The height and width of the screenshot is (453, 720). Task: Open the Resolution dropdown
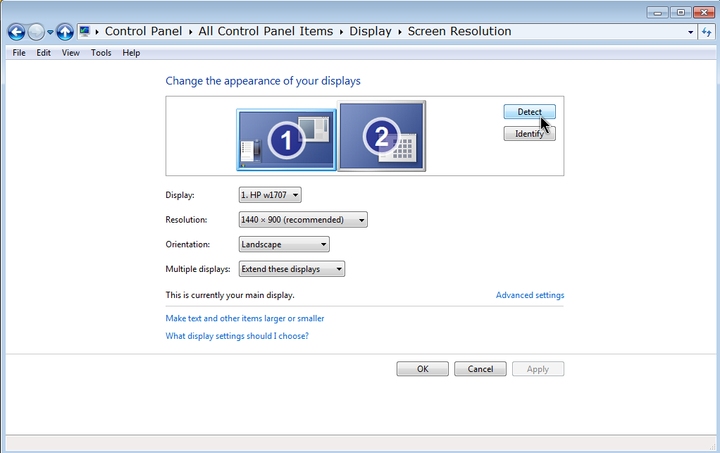coord(303,219)
